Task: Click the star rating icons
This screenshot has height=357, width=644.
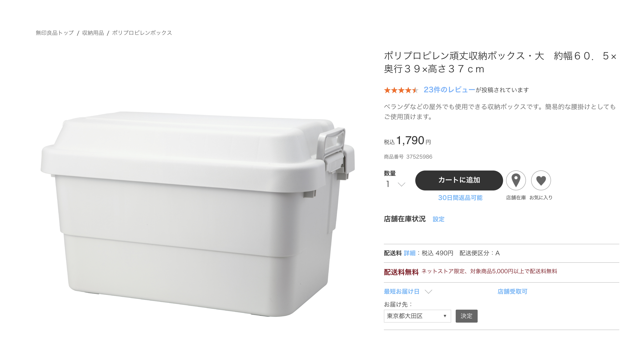Action: point(401,90)
